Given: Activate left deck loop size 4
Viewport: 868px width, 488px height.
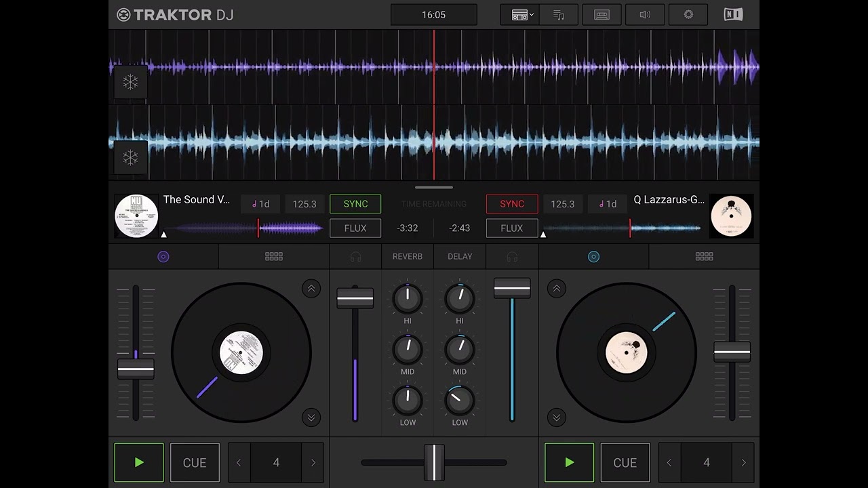Looking at the screenshot, I should [x=276, y=463].
